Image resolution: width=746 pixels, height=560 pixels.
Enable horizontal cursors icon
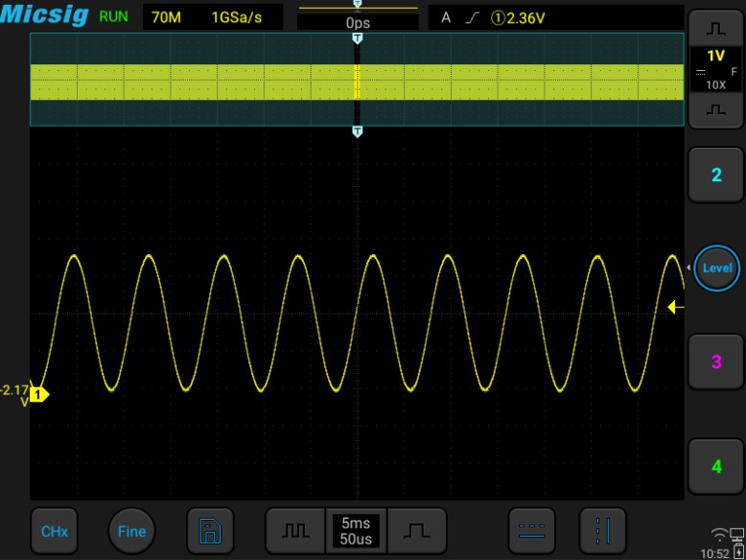pos(530,531)
